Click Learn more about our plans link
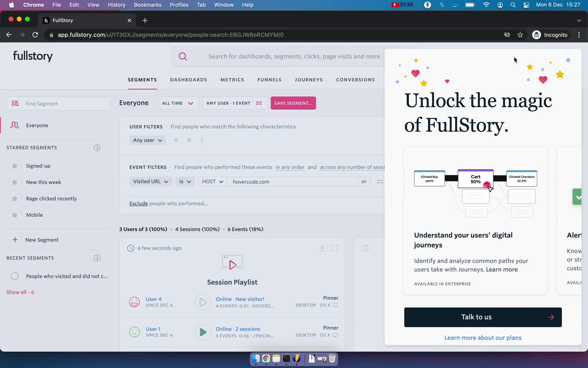Screen dimensions: 588x368 click(483, 337)
